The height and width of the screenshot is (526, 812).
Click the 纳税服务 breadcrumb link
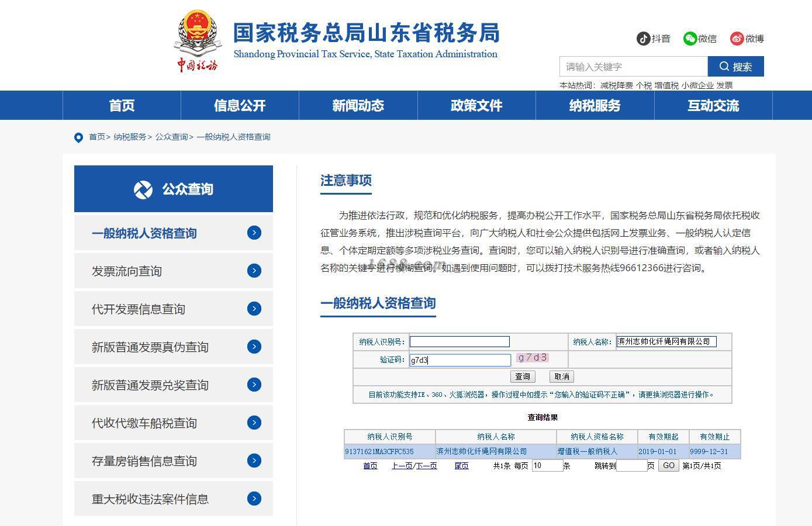[x=130, y=137]
